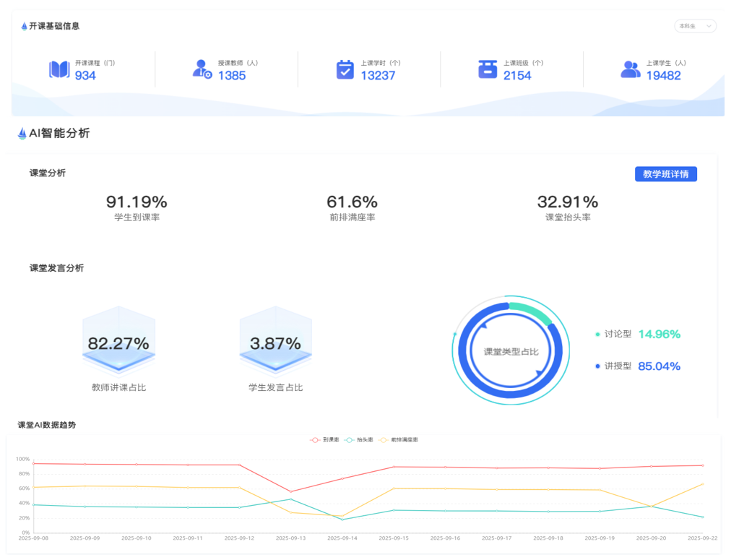Click the logo icon beside AI智能分析 heading
Image resolution: width=739 pixels, height=560 pixels.
click(x=22, y=134)
